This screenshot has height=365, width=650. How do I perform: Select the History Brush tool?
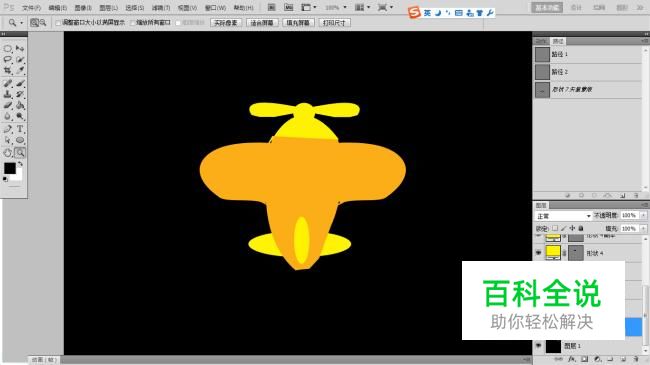(x=19, y=94)
